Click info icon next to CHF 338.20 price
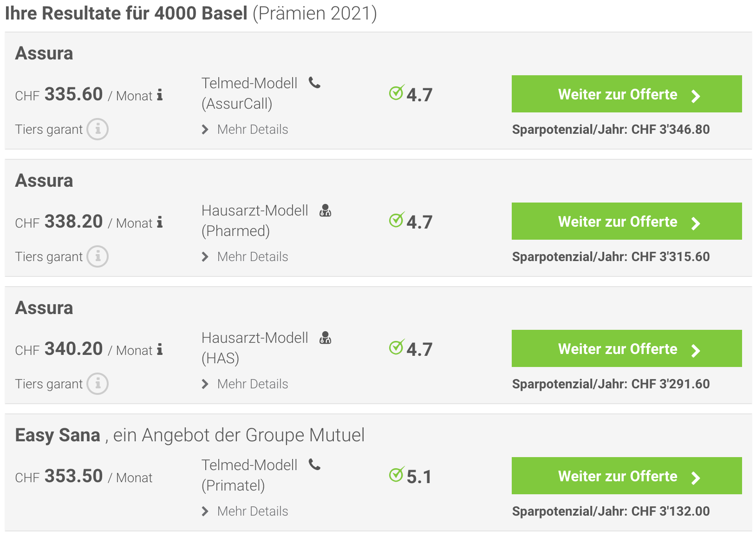The height and width of the screenshot is (537, 756). 160,222
